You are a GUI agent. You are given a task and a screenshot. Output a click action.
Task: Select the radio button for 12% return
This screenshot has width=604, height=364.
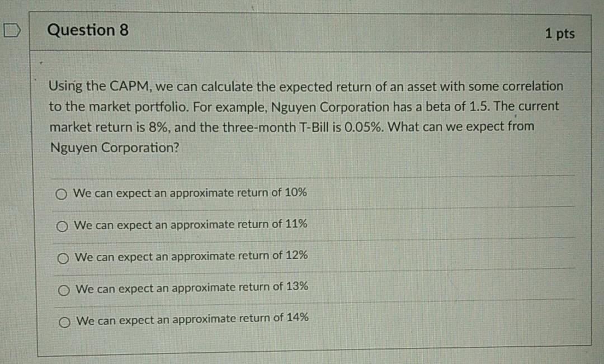coord(63,258)
